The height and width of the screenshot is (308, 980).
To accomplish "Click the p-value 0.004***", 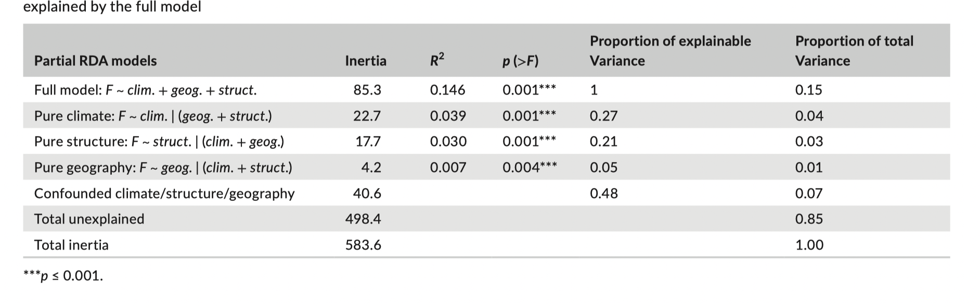I will click(x=530, y=168).
